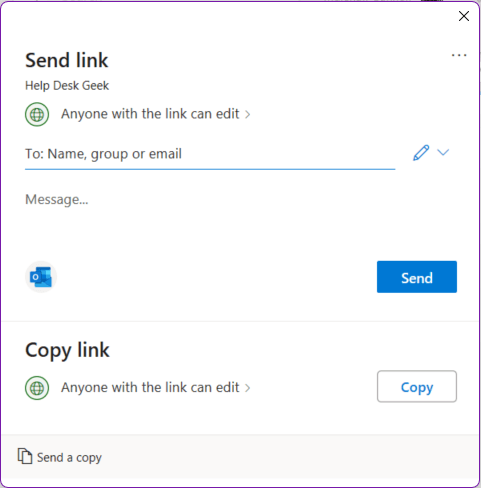
Task: Click the Outlook icon
Action: coord(41,277)
